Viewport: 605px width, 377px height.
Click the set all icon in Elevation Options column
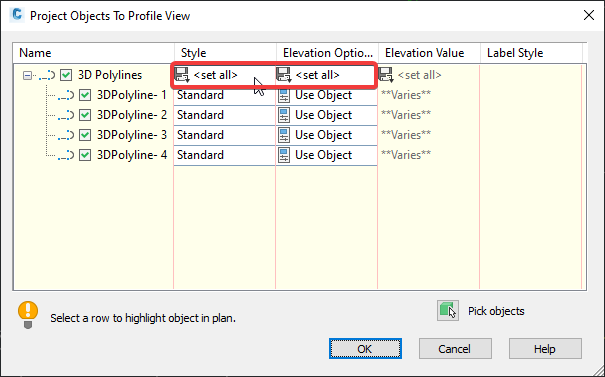284,75
